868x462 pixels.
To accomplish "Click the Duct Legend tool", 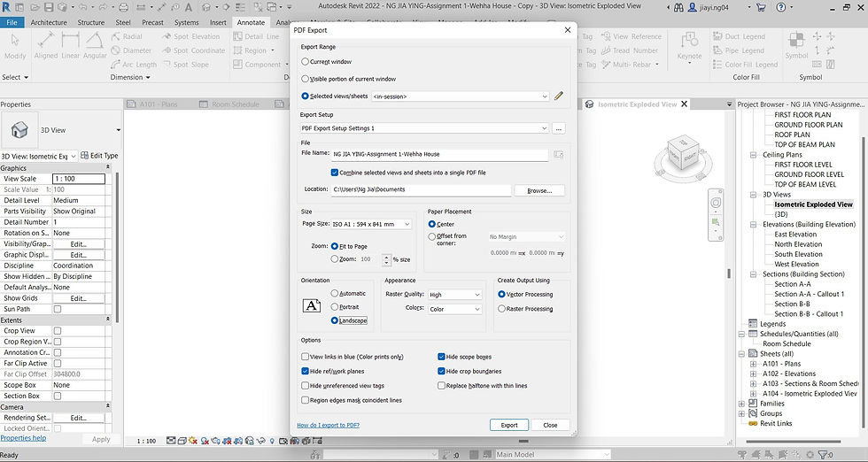I will click(740, 36).
